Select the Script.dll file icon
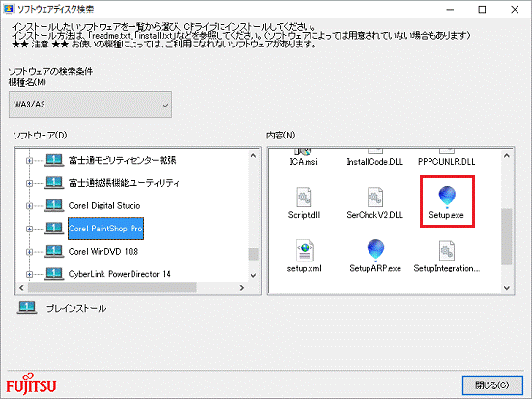This screenshot has width=532, height=399. pyautogui.click(x=304, y=197)
